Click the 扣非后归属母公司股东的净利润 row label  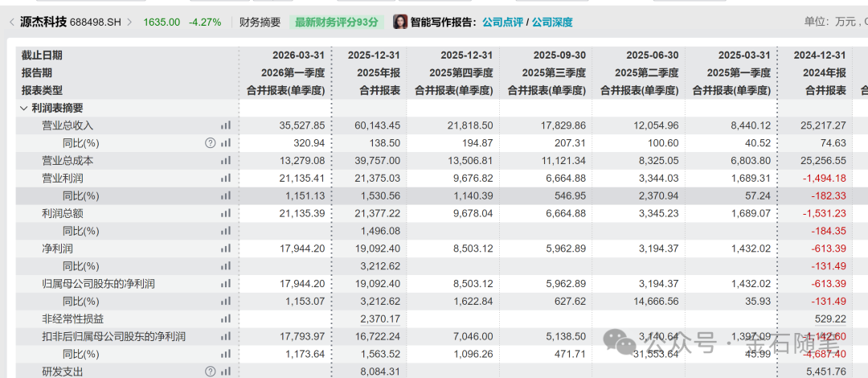(x=114, y=336)
